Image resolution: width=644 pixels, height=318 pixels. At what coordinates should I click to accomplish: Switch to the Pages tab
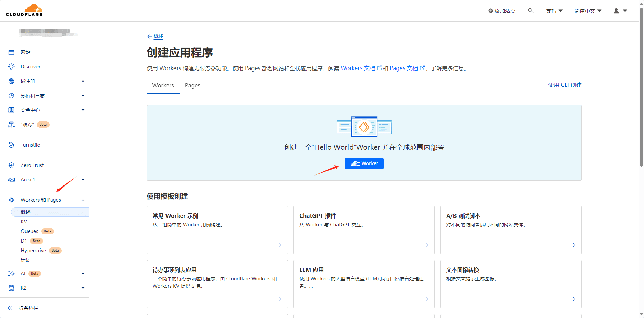click(193, 85)
